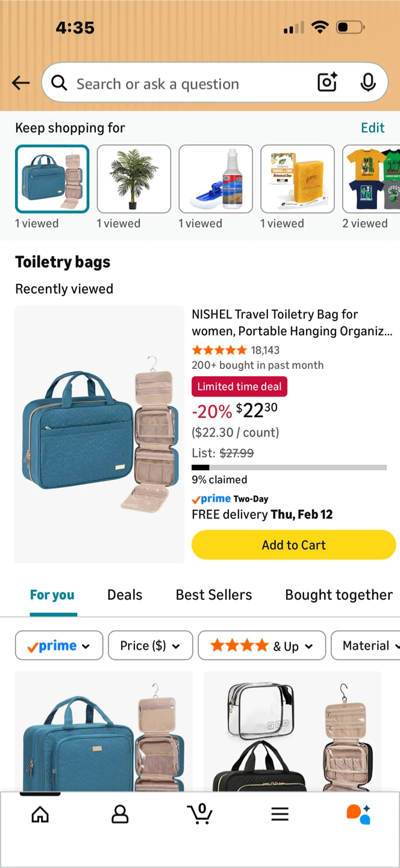400x868 pixels.
Task: Open the hamburger menu icon
Action: (x=280, y=814)
